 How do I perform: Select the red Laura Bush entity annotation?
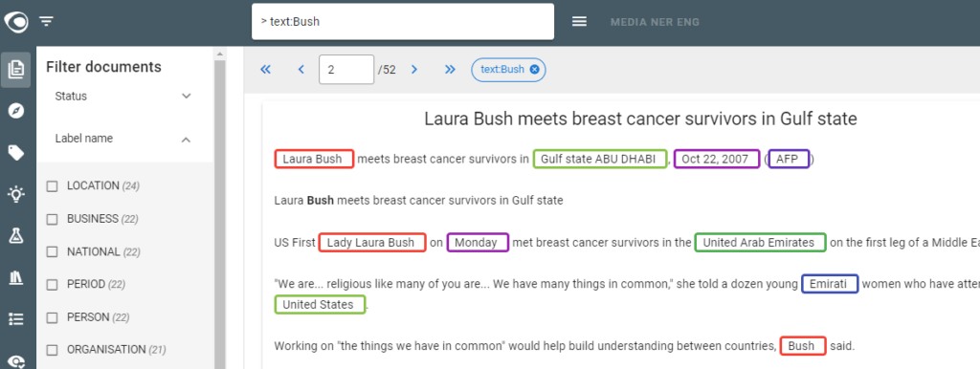coord(314,159)
